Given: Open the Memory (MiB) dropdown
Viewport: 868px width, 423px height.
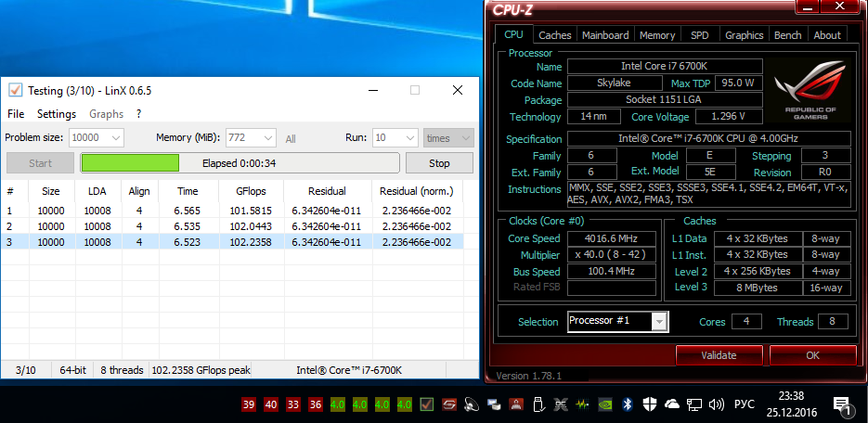Looking at the screenshot, I should pos(251,137).
